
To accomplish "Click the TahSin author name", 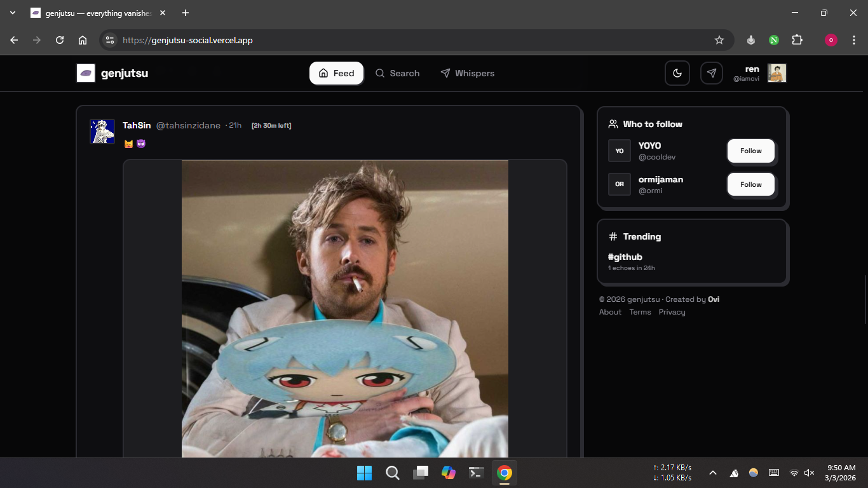I will point(137,125).
